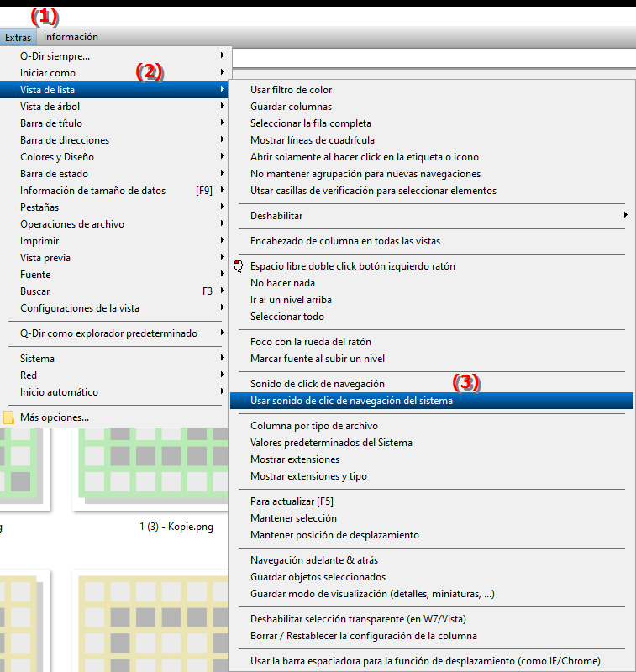Expand the Colores y Diseño submenu
The image size is (636, 672).
(x=57, y=157)
